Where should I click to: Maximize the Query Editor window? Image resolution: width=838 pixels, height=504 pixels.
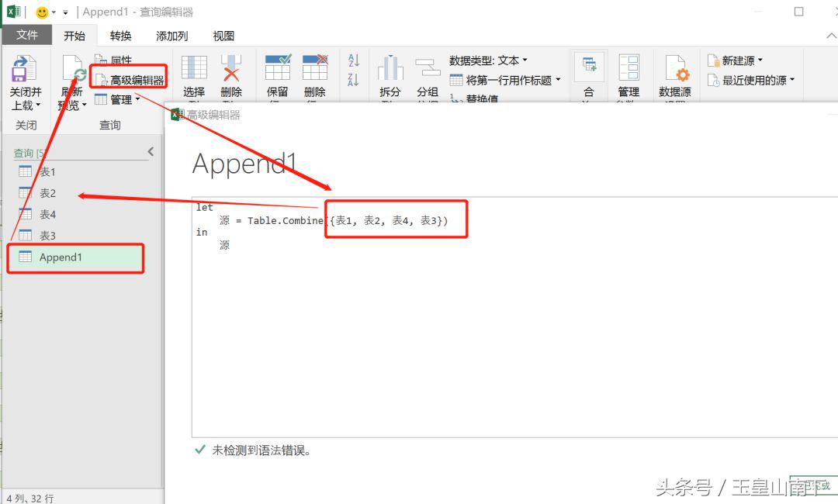pyautogui.click(x=798, y=12)
